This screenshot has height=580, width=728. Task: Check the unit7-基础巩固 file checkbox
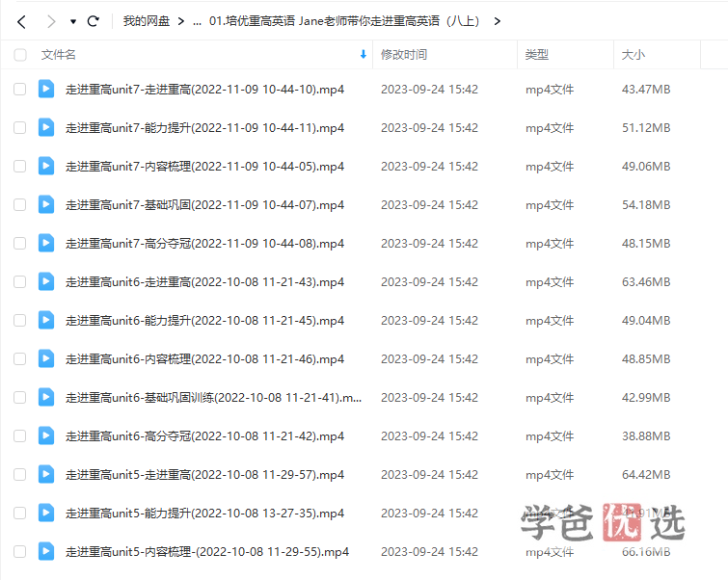(20, 204)
